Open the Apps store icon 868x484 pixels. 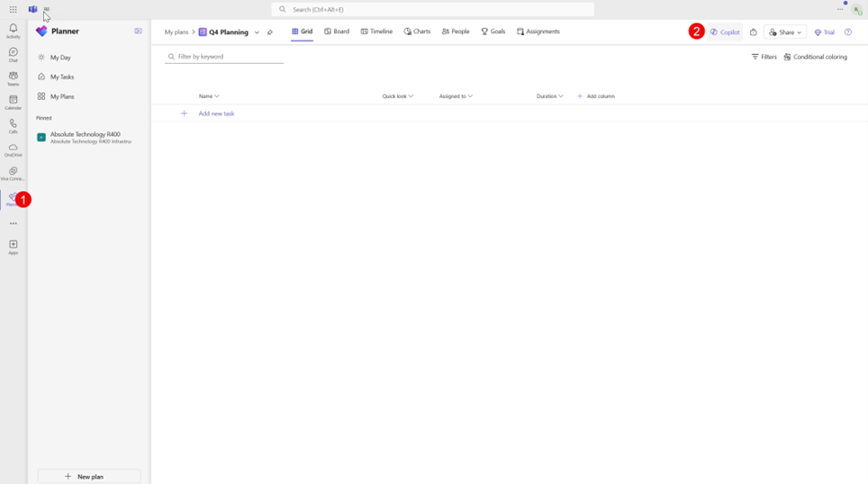pyautogui.click(x=14, y=247)
